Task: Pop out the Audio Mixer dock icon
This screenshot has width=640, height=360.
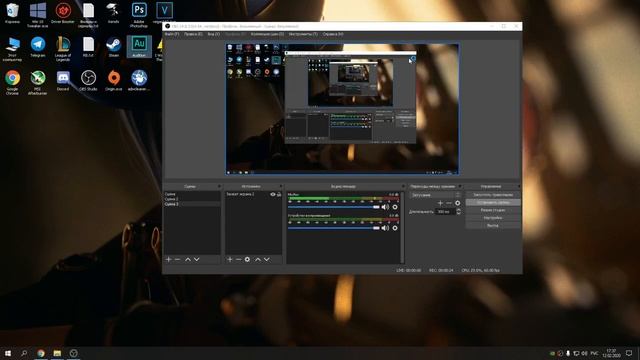Action: coord(403,187)
